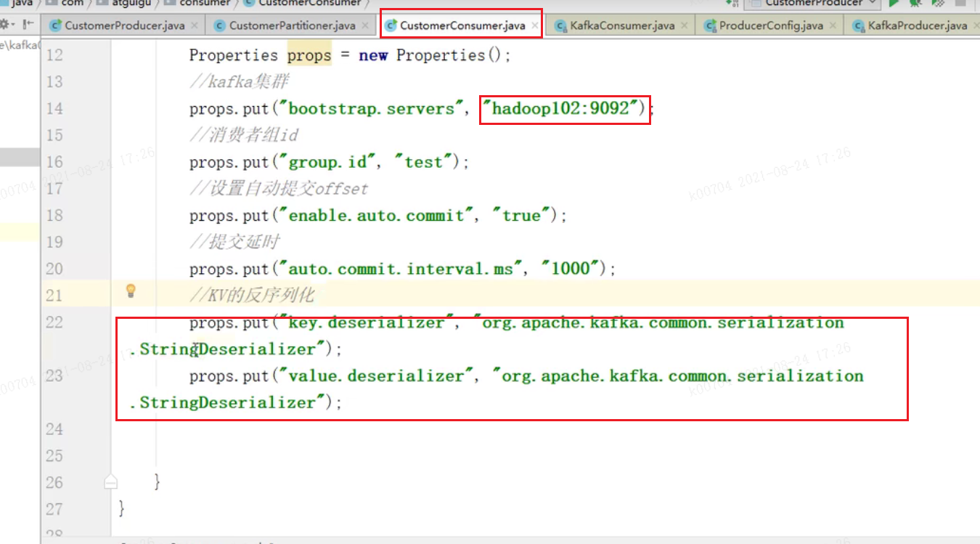Click the '//kafka集群' comment

pos(239,82)
